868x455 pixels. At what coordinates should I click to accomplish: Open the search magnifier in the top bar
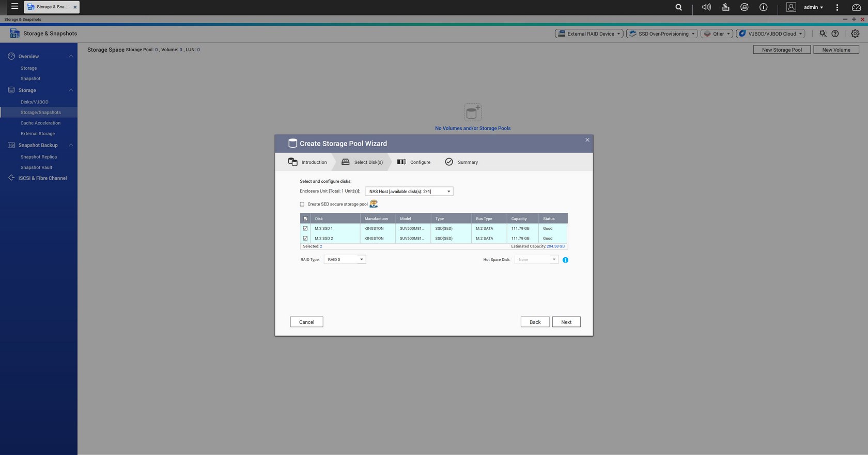pos(678,7)
